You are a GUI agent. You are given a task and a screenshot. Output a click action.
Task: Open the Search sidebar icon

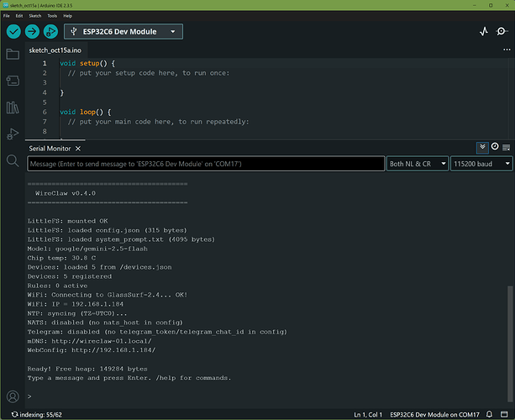tap(13, 160)
